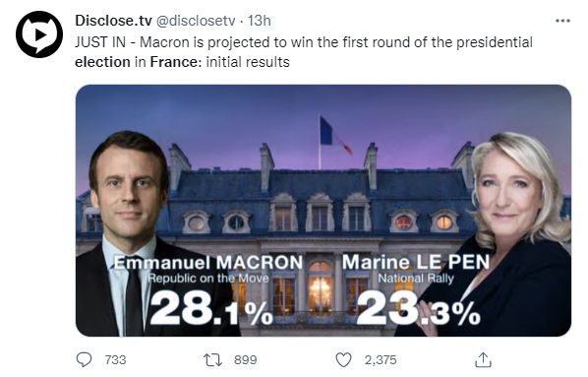Click Macron's 28.1% figure in image
The image size is (588, 377).
211,308
